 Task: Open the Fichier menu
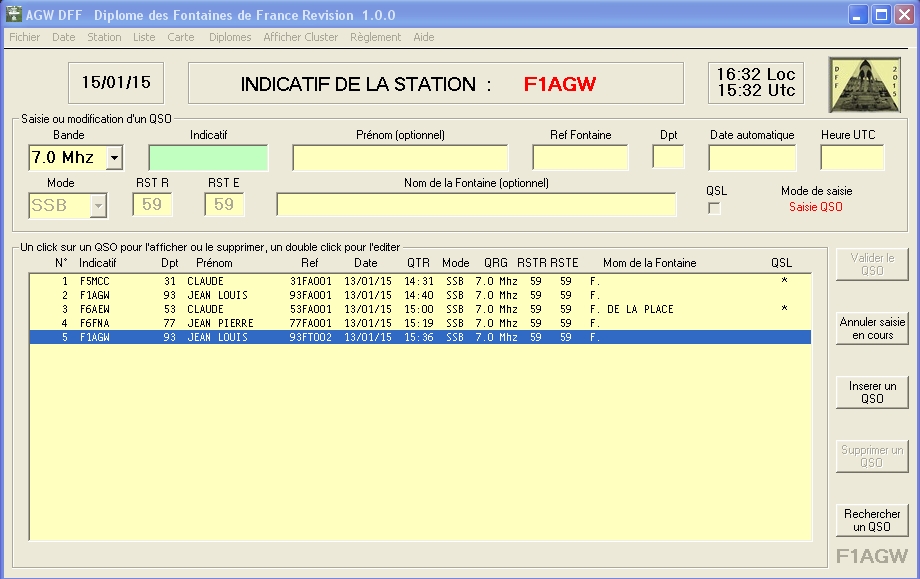25,37
